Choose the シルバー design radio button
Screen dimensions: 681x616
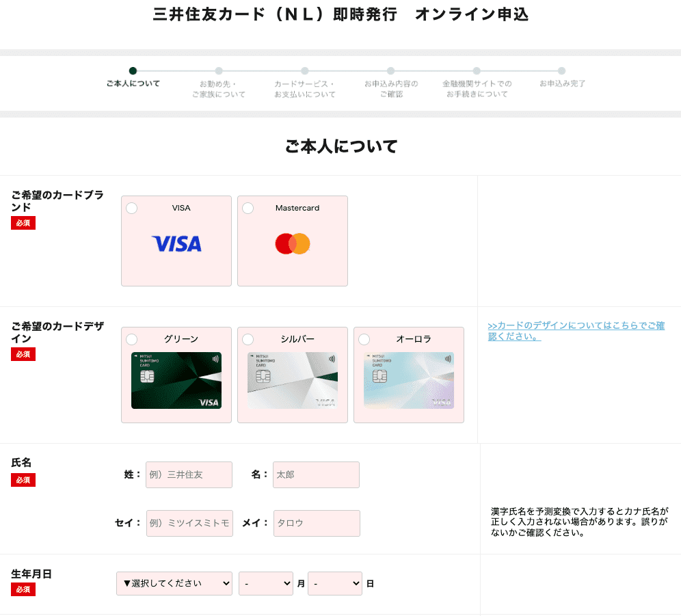pos(248,340)
